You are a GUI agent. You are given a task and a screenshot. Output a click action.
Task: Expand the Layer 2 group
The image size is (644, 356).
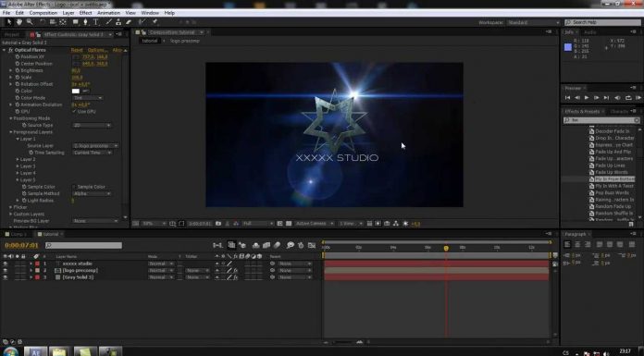pyautogui.click(x=18, y=159)
